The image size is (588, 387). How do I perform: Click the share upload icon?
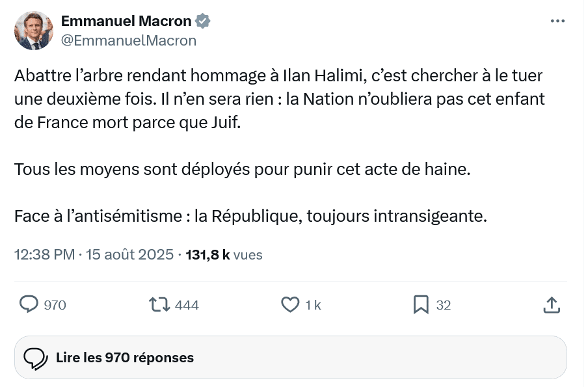(552, 304)
